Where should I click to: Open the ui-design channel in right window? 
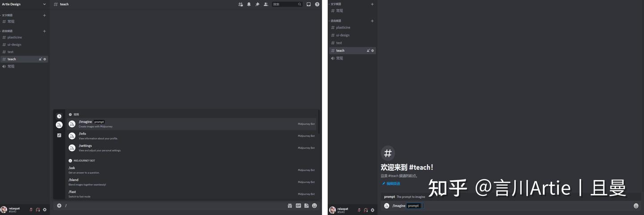pyautogui.click(x=352, y=35)
